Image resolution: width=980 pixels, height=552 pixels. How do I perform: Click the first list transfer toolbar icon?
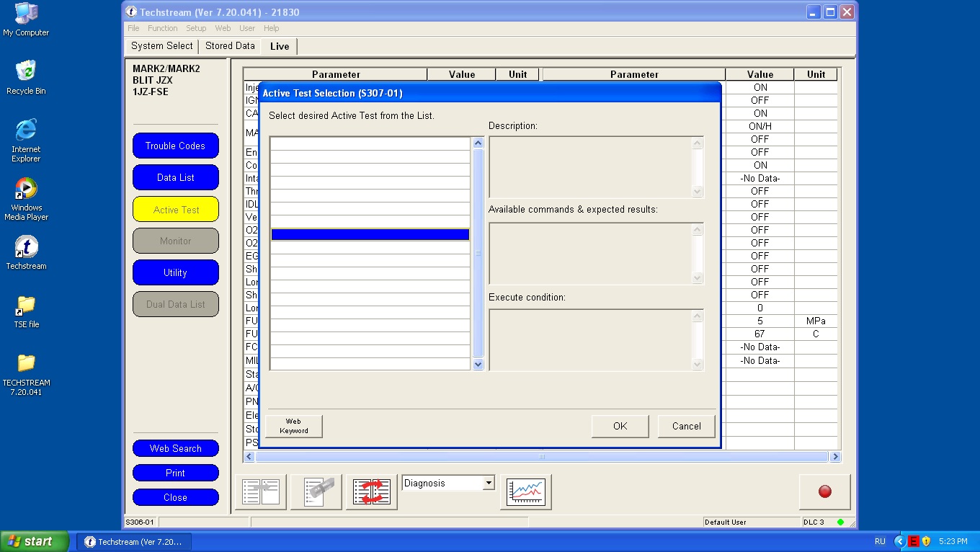click(x=260, y=491)
